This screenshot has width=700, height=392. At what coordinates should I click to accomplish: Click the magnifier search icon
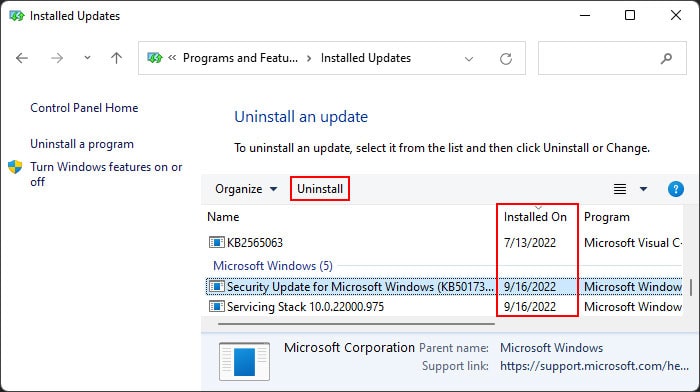pyautogui.click(x=667, y=58)
